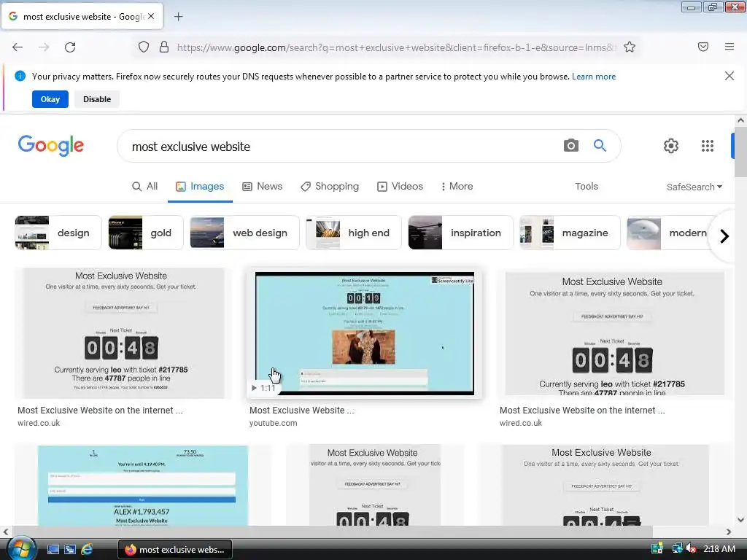Click the Disable button in the notification
The image size is (747, 560).
[97, 99]
